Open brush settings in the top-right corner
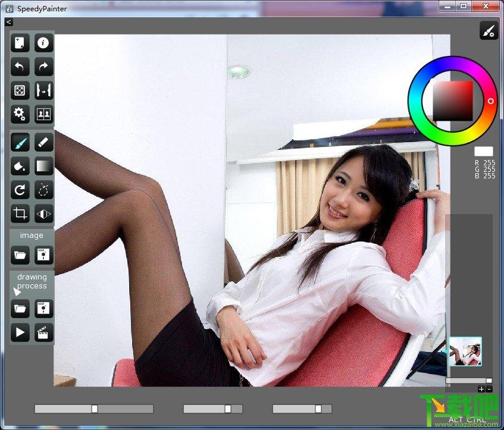The width and height of the screenshot is (504, 430). pos(489,31)
